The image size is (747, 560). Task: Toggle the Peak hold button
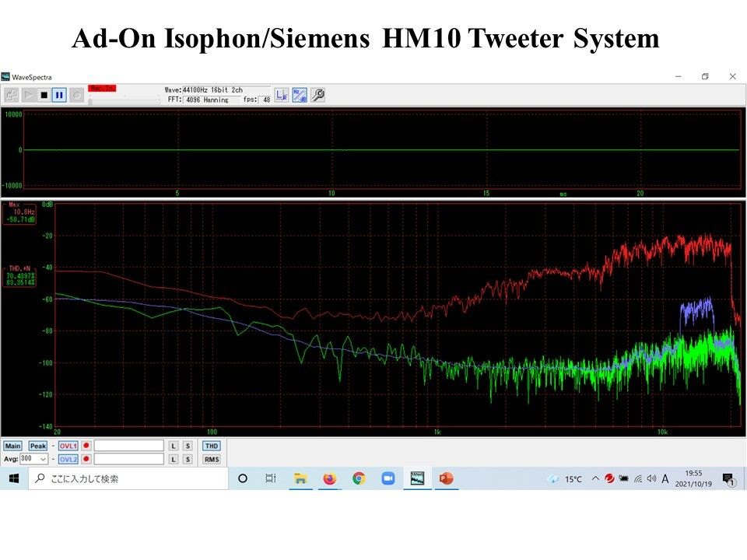click(x=38, y=446)
